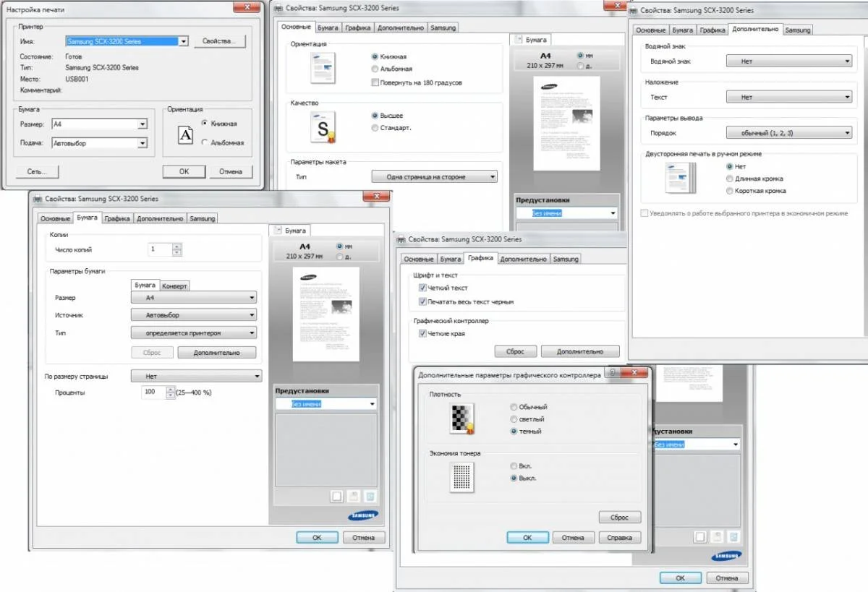Image resolution: width=868 pixels, height=592 pixels.
Task: Enable the Повернуть на 180 градусов checkbox
Action: [374, 82]
